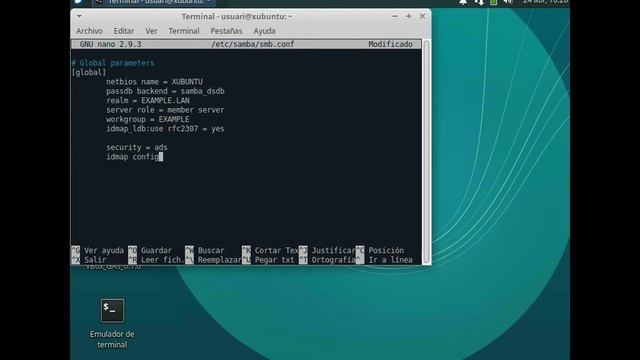Click the 'Ir a línea' shortcut label in nano

[391, 260]
